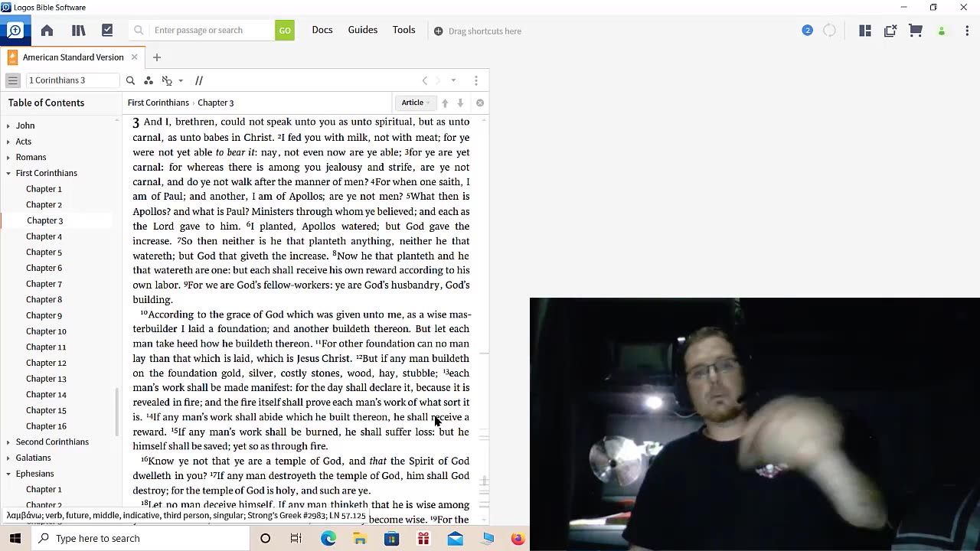Viewport: 980px width, 551px height.
Task: Expand Galatians in table of contents
Action: pos(8,458)
